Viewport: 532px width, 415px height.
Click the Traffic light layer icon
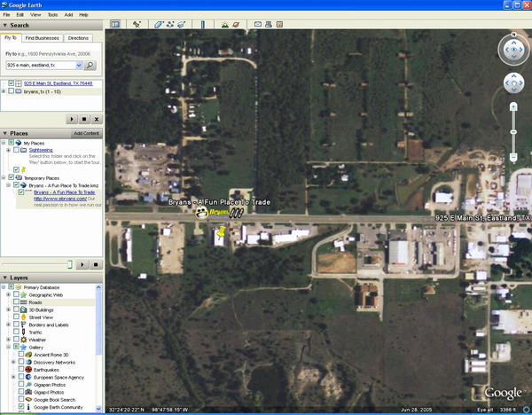coord(23,333)
